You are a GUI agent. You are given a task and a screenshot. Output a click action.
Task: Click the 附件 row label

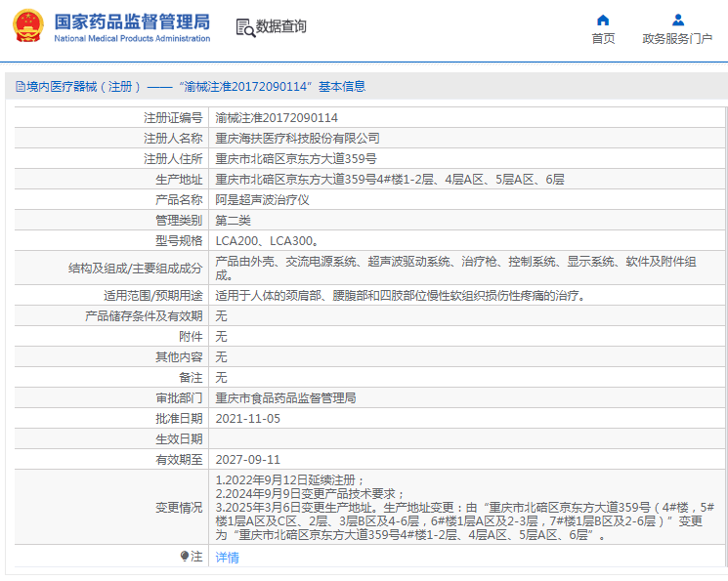coord(191,337)
